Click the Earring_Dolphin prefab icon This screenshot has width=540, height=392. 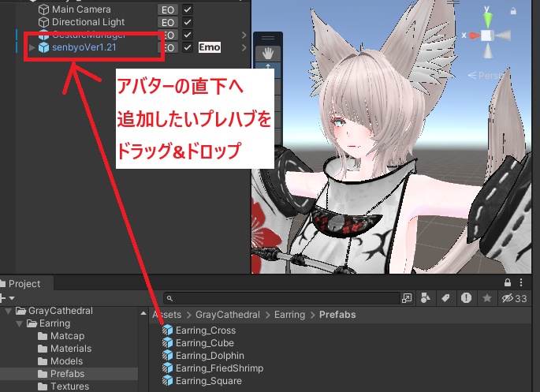tap(167, 355)
